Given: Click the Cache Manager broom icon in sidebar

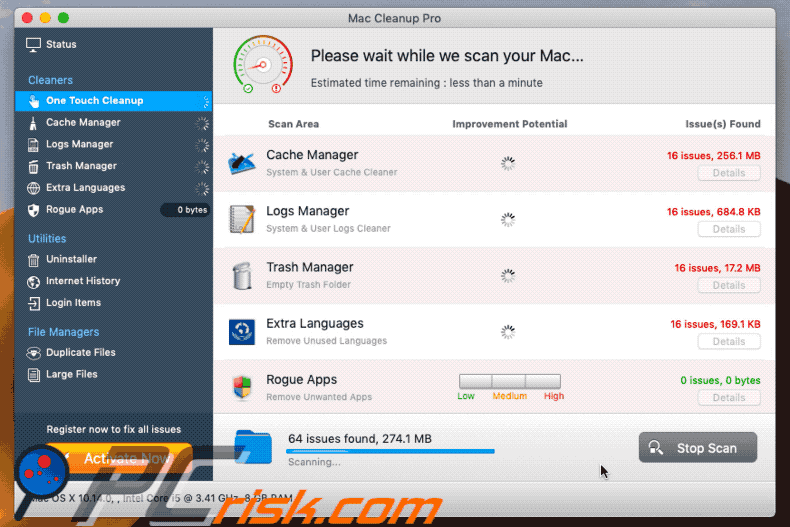Looking at the screenshot, I should click(x=33, y=123).
